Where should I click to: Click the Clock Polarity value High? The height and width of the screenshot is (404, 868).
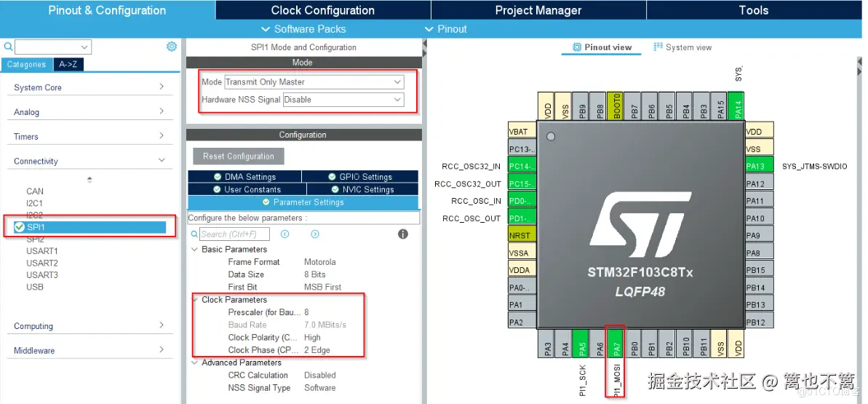pos(312,338)
